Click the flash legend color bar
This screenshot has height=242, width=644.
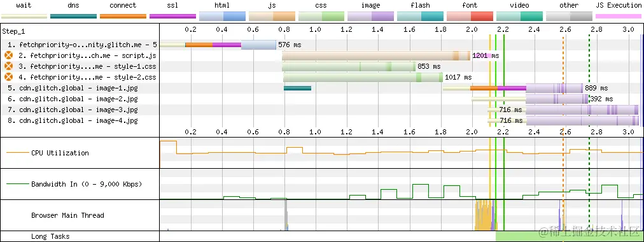(x=420, y=17)
